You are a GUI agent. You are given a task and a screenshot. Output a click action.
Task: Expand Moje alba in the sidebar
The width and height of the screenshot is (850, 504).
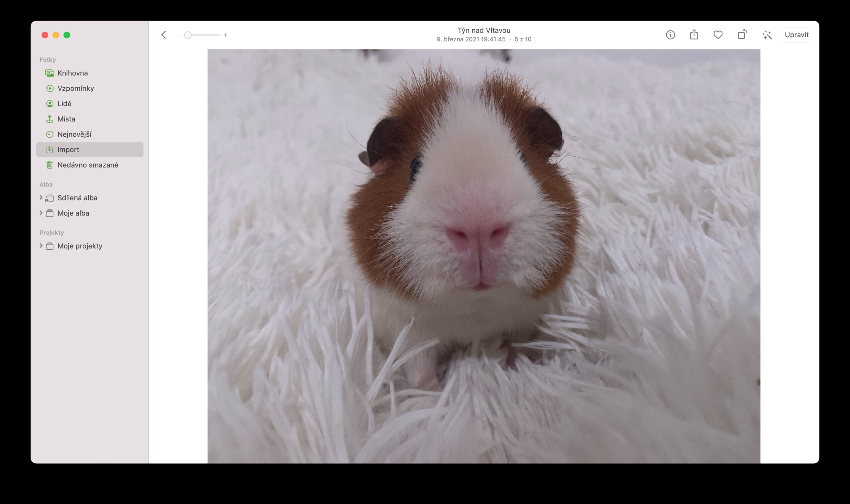pos(73,213)
